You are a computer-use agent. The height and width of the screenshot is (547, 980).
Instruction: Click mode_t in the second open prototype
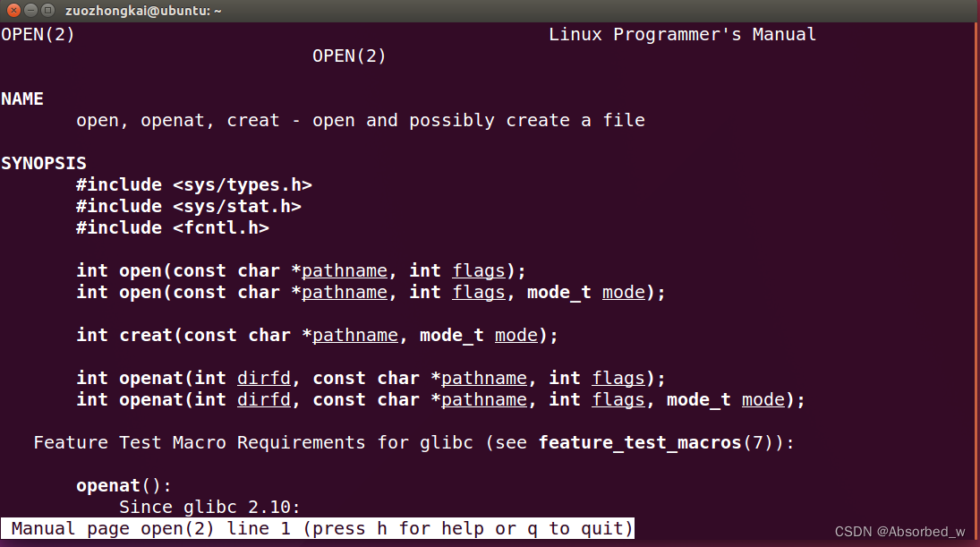tap(558, 293)
